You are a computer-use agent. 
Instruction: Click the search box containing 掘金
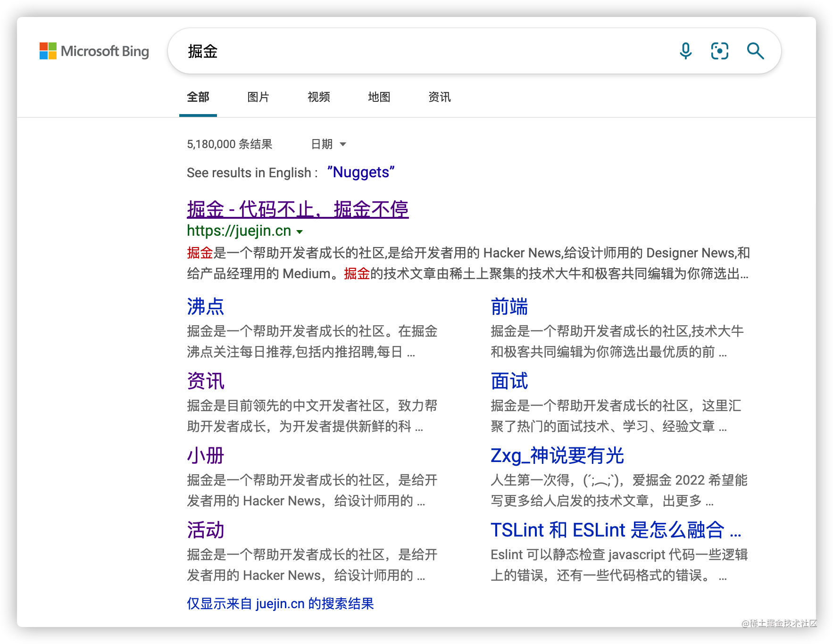click(474, 51)
